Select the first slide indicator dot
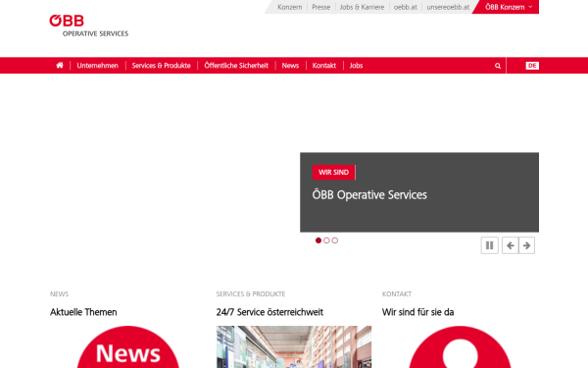 (318, 240)
